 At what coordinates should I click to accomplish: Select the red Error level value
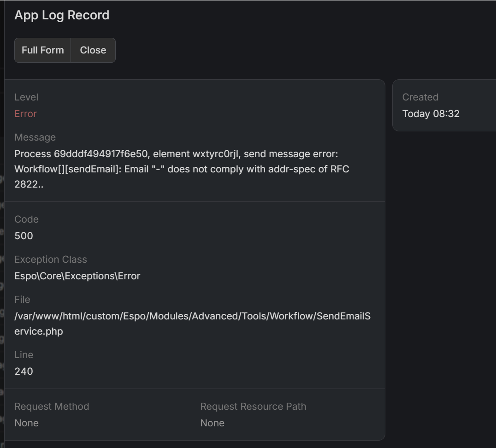(25, 114)
